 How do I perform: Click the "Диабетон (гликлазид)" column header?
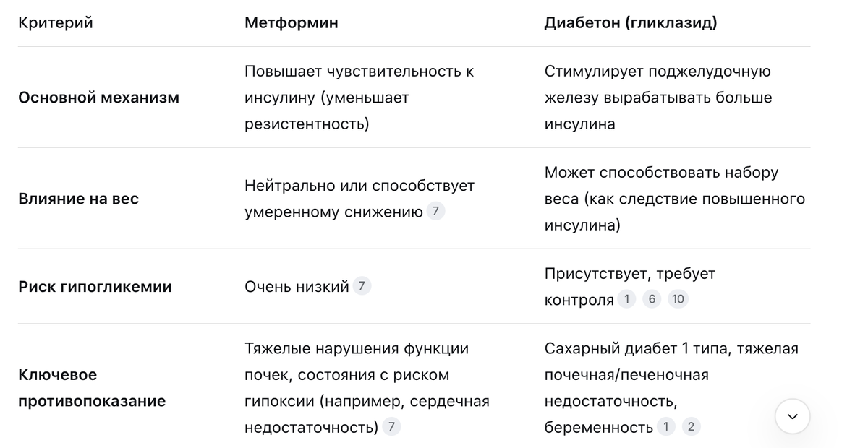coord(631,23)
